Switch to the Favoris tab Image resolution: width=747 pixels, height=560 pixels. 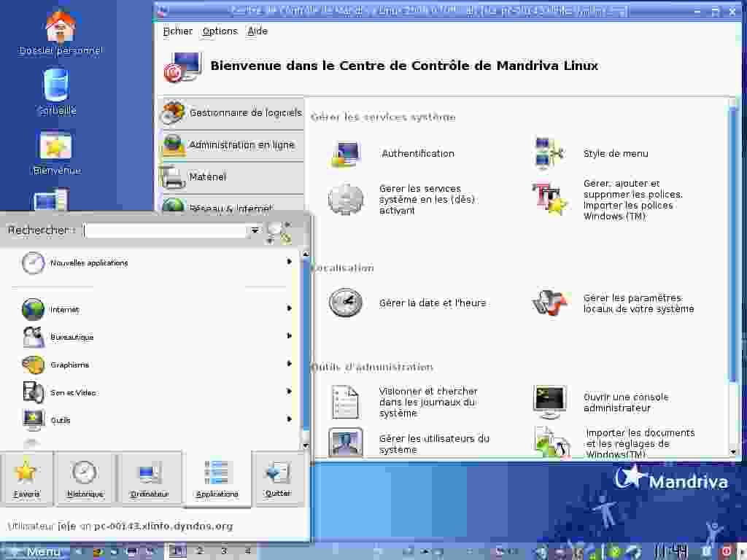(27, 478)
